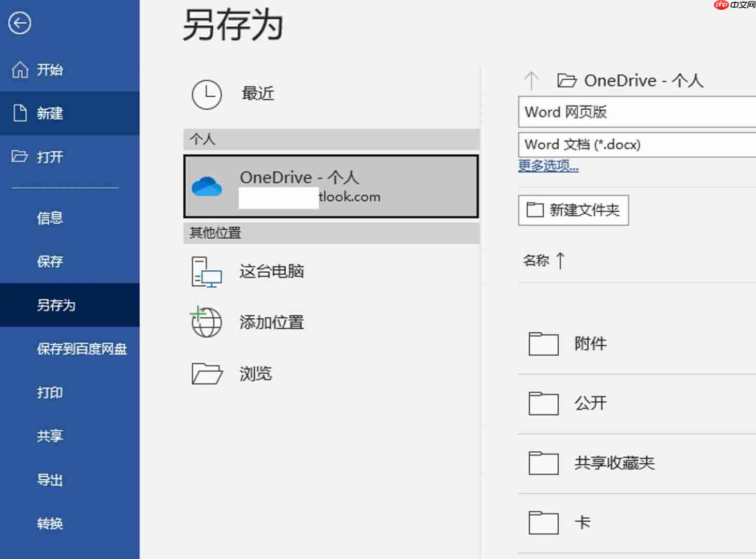Image resolution: width=756 pixels, height=559 pixels.
Task: Open the 打印 page
Action: click(70, 392)
